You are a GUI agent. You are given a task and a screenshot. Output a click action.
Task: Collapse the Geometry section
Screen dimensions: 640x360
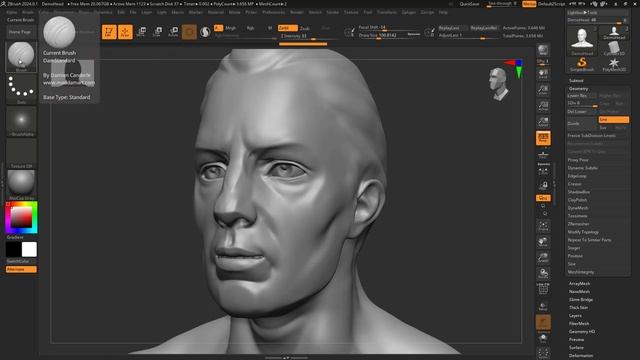pyautogui.click(x=578, y=89)
